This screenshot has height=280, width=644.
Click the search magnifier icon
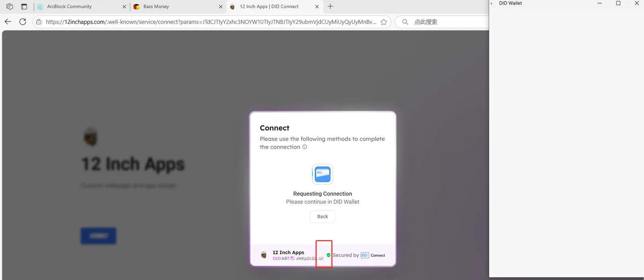[405, 22]
